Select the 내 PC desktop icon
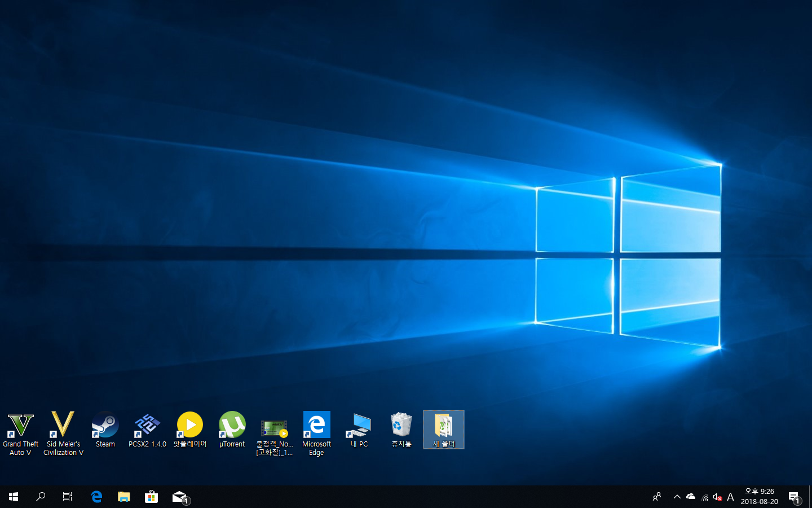 [x=359, y=430]
